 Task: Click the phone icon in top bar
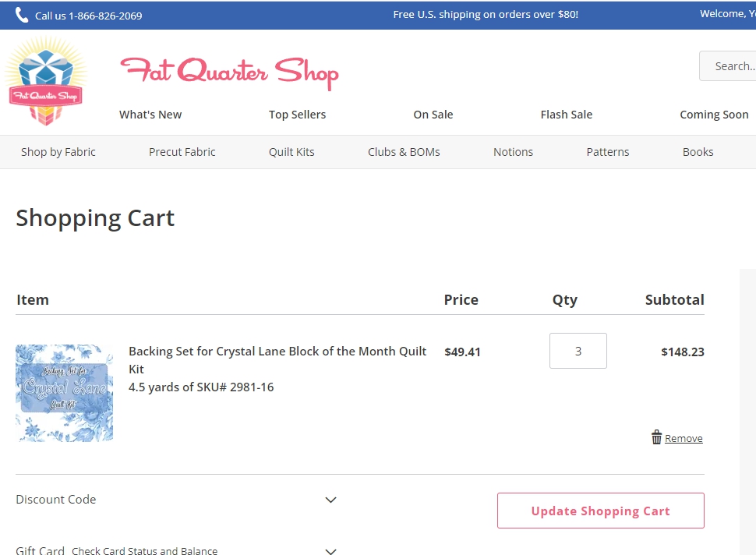[22, 15]
